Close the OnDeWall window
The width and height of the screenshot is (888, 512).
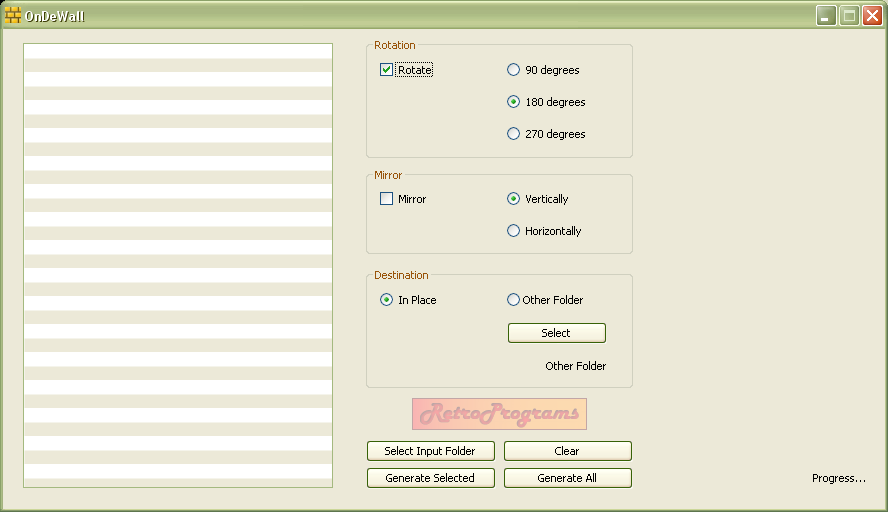coord(872,15)
